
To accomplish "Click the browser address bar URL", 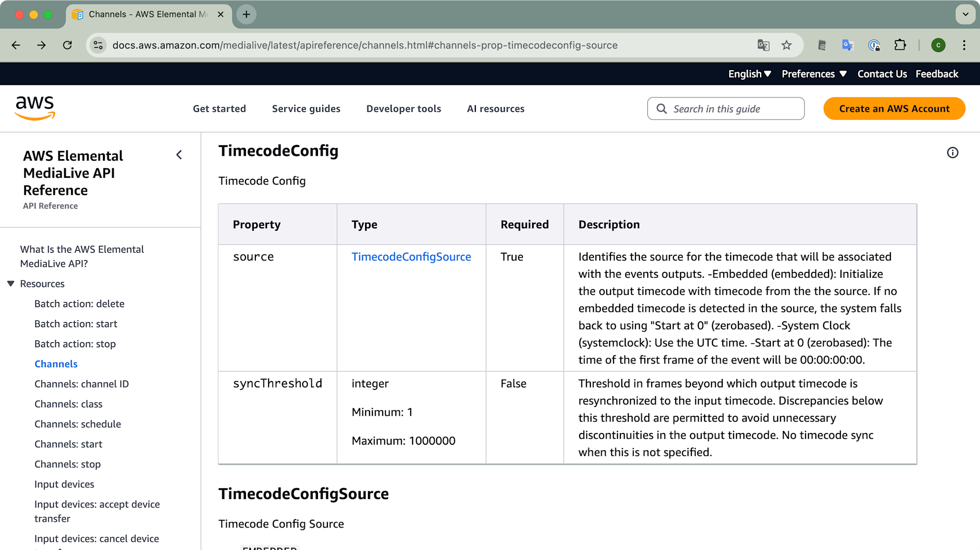I will point(365,45).
